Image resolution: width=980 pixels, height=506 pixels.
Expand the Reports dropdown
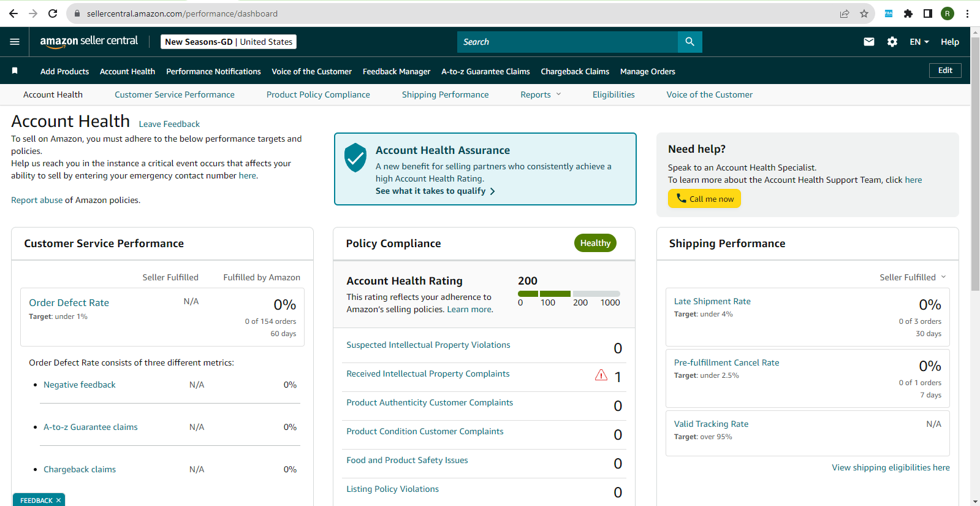pyautogui.click(x=541, y=94)
